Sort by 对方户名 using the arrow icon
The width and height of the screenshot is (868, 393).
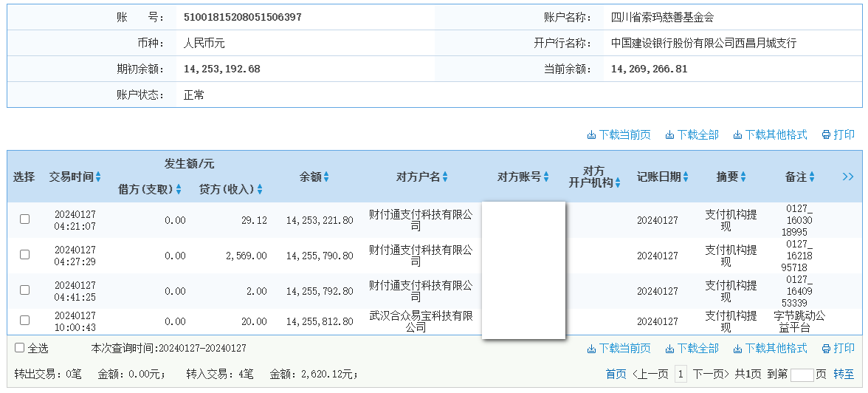pos(445,177)
